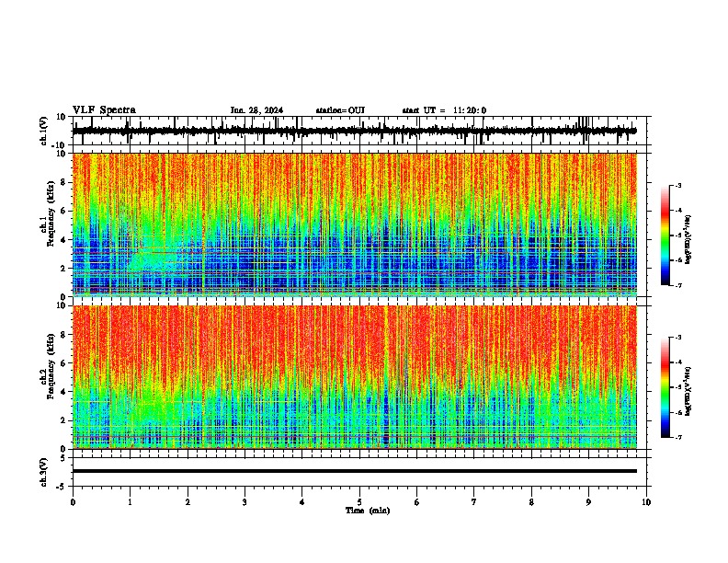Click the "-5" tick on ch.3(V) axis
The width and height of the screenshot is (728, 563).
(x=63, y=487)
